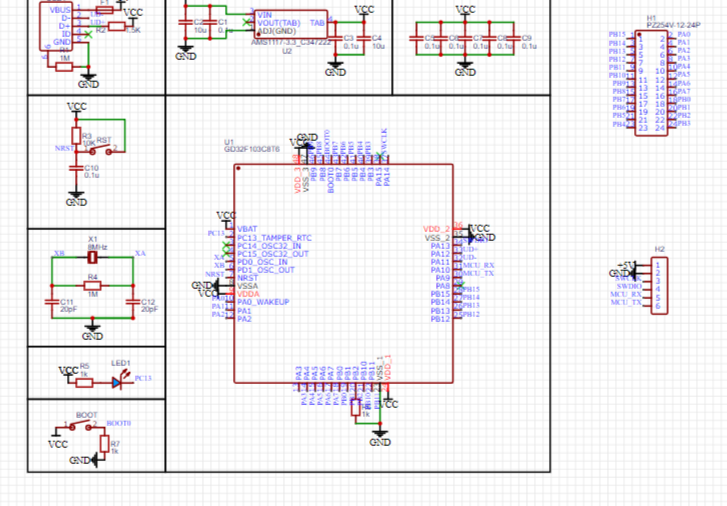Click the PZ254V-12-24P part name text
727x506 pixels.
coord(673,25)
